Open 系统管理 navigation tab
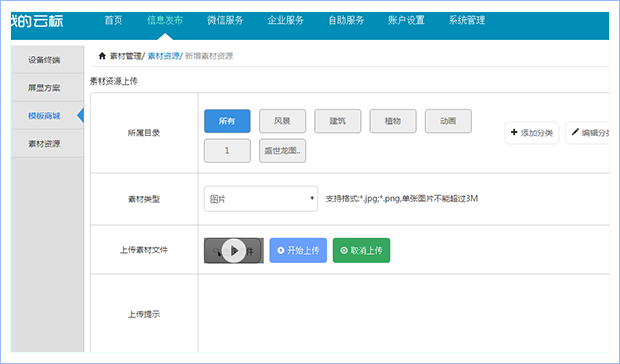The height and width of the screenshot is (364, 620). tap(467, 20)
